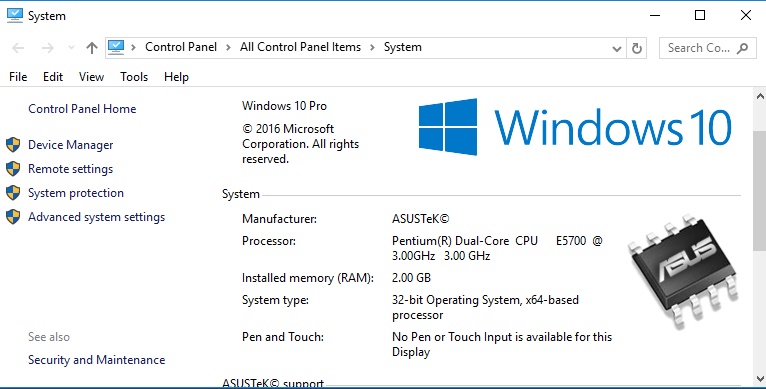
Task: Click the System window title icon
Action: coord(15,16)
